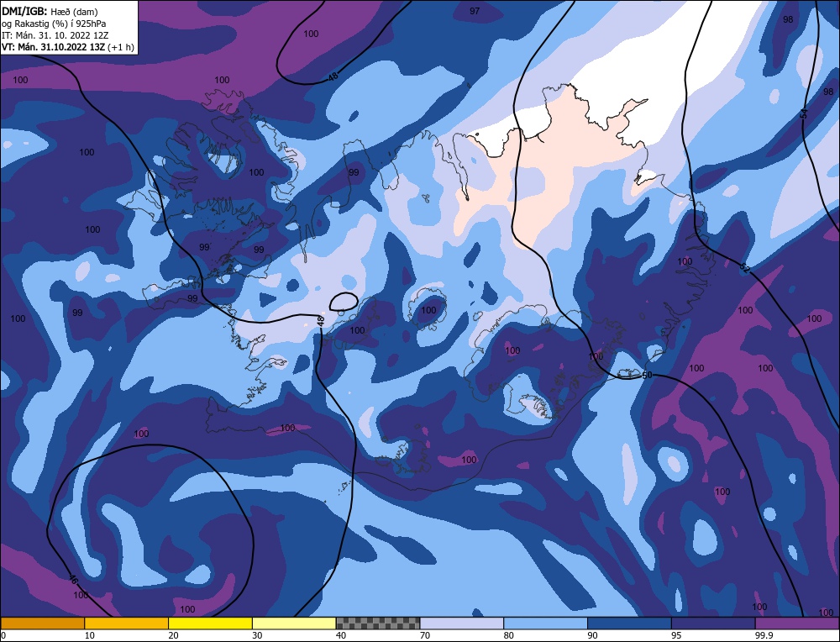Viewport: 840px width, 642px height.
Task: Click the legend tick label '95'
Action: [676, 635]
